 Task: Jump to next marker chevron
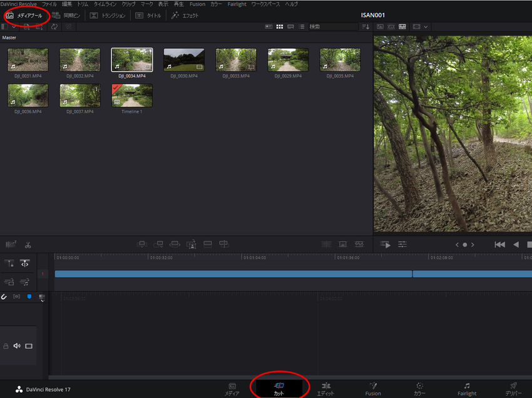click(x=473, y=245)
